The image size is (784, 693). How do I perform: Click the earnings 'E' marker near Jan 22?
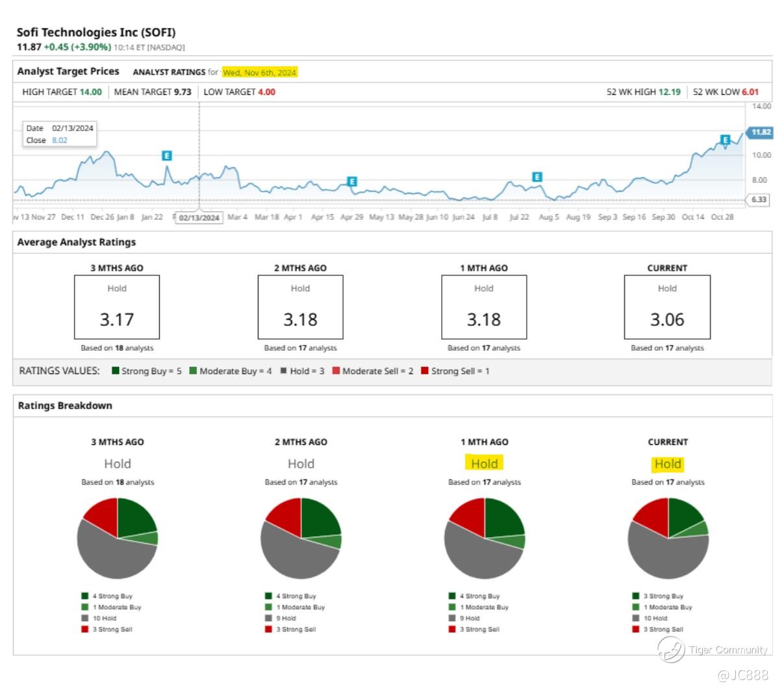pyautogui.click(x=167, y=156)
